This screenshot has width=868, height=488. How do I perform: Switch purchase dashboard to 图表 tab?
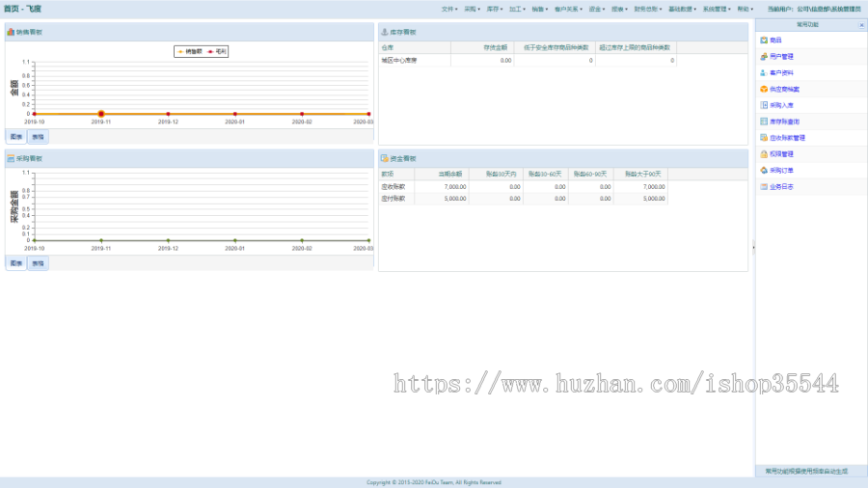[16, 263]
